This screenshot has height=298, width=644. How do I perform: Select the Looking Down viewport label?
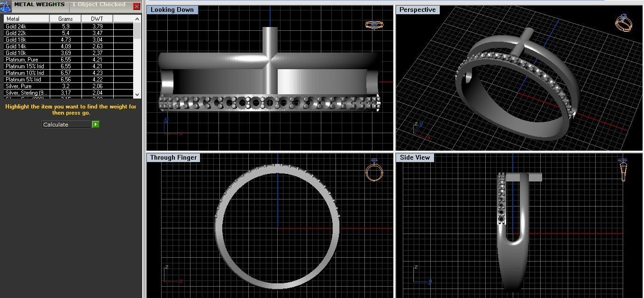(x=172, y=9)
